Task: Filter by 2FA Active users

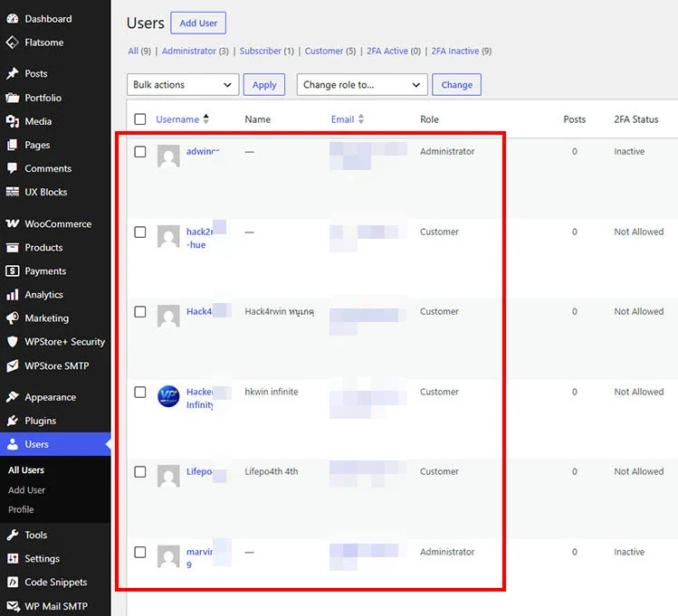Action: click(387, 51)
